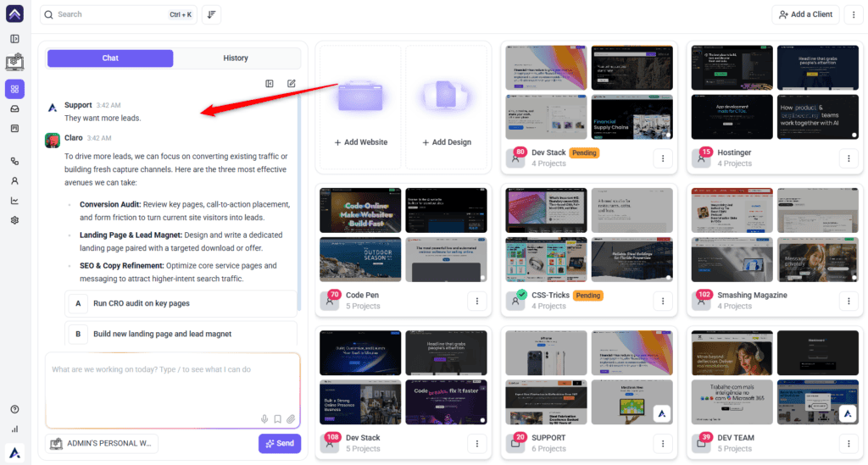Click Add Design tile
The width and height of the screenshot is (868, 465).
447,107
